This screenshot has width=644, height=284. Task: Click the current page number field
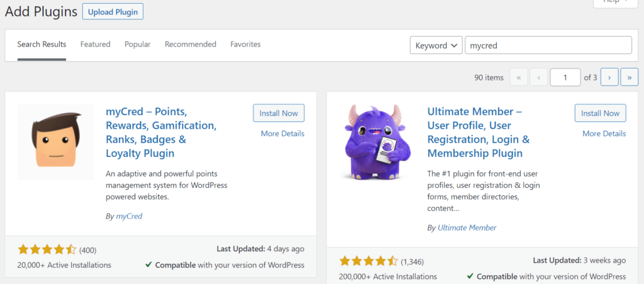coord(565,77)
